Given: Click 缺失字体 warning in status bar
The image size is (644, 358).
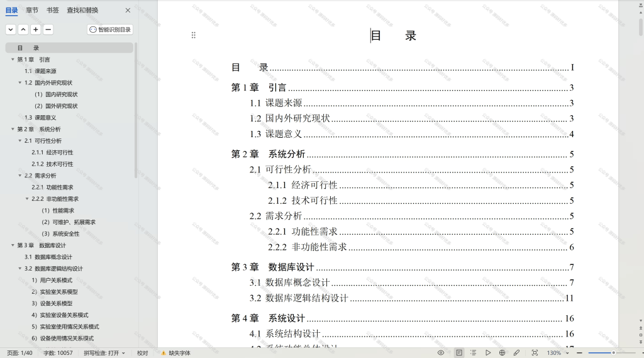Looking at the screenshot, I should click(x=175, y=353).
